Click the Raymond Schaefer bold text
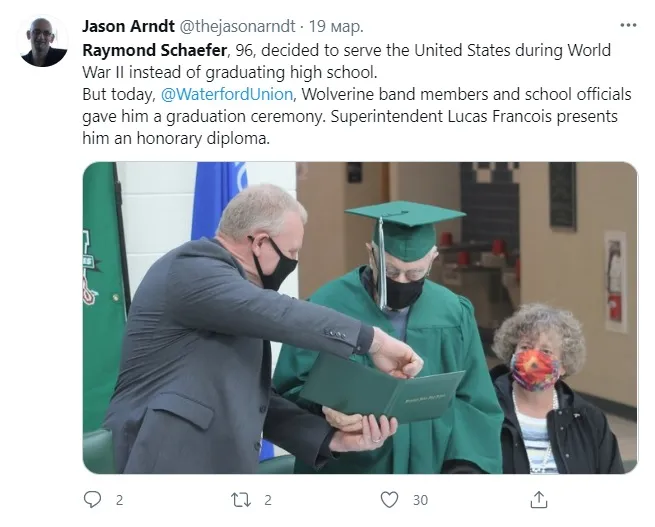 click(x=155, y=51)
